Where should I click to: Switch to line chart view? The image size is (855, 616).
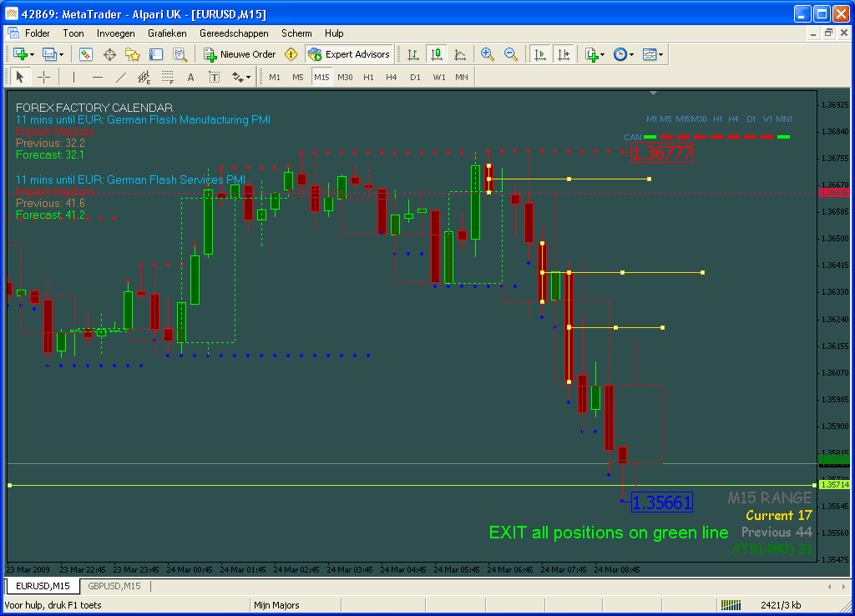coord(460,54)
